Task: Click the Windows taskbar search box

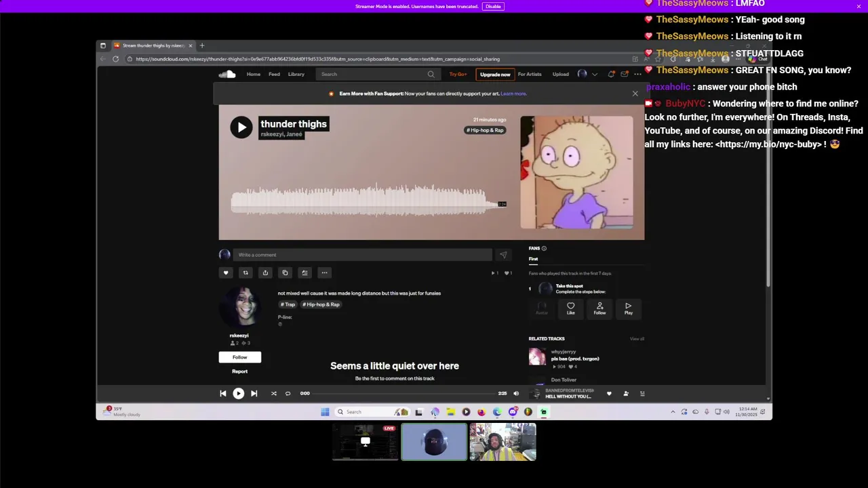Action: coord(372,411)
